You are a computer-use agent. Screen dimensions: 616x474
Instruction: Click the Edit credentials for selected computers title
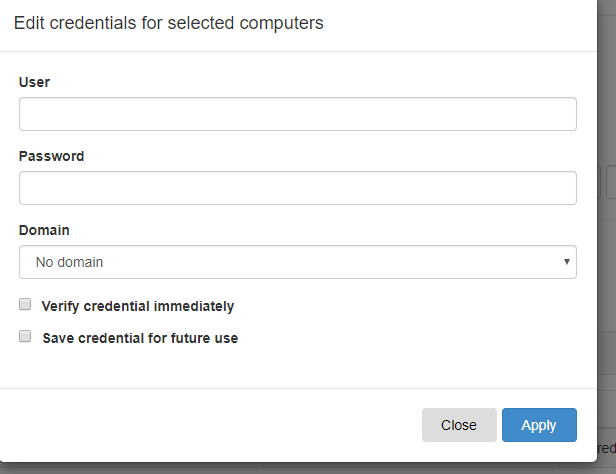coord(169,23)
